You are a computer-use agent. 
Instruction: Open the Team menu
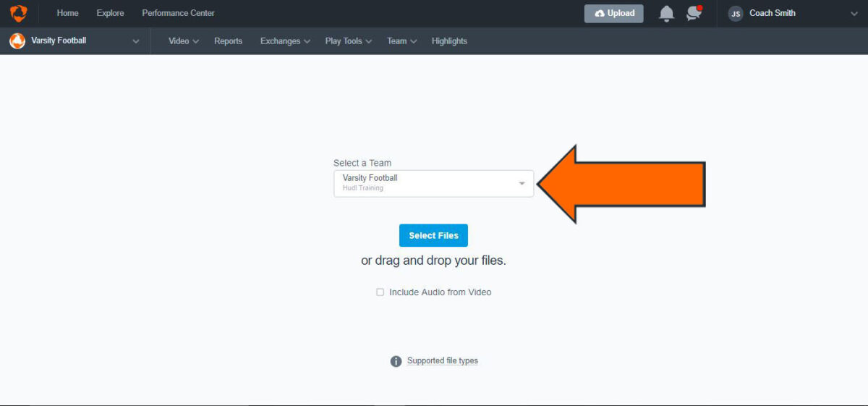click(x=402, y=41)
